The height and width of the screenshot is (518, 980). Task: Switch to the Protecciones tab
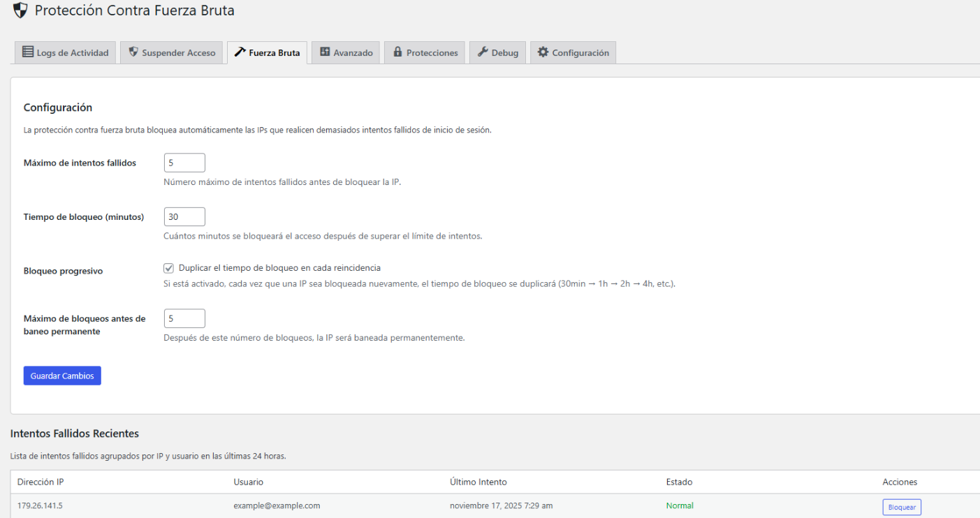pyautogui.click(x=425, y=53)
